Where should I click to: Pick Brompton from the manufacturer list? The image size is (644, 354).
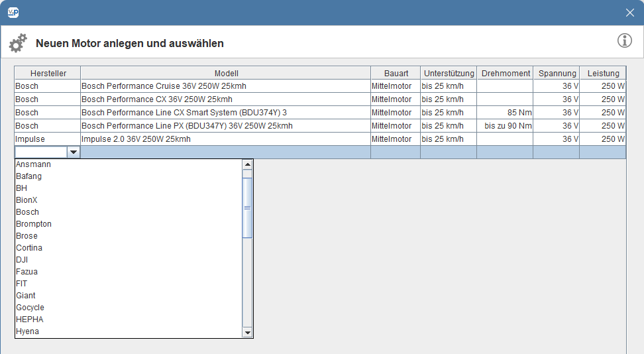(x=129, y=223)
